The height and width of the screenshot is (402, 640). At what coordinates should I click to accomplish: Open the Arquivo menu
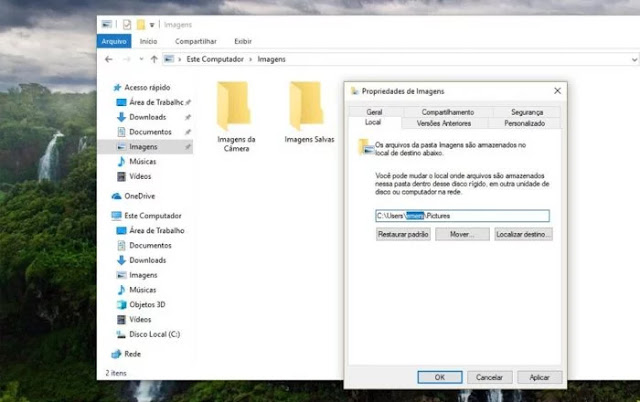pos(114,41)
